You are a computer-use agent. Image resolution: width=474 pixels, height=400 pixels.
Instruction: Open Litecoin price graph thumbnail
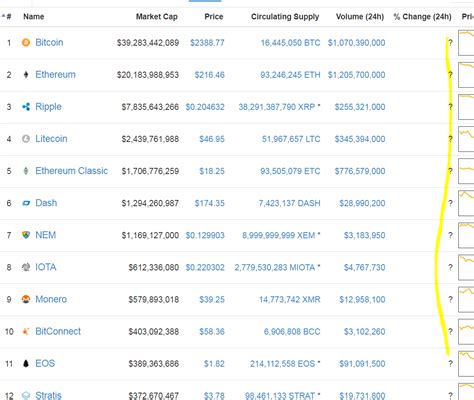tap(466, 139)
